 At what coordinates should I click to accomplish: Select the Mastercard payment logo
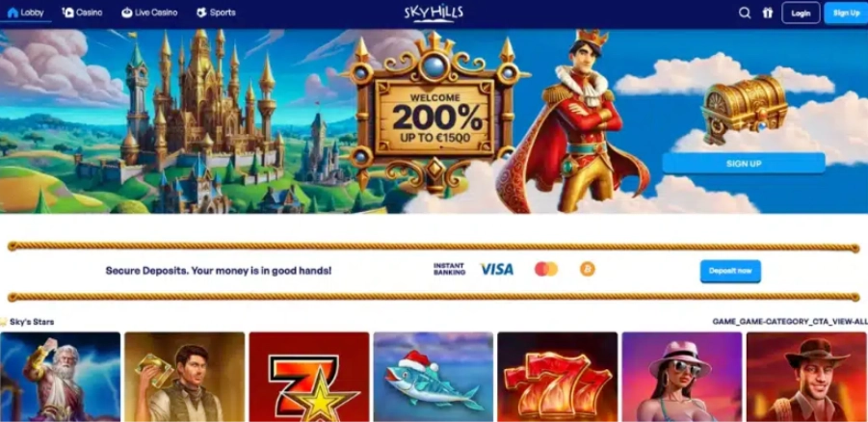[x=546, y=269]
